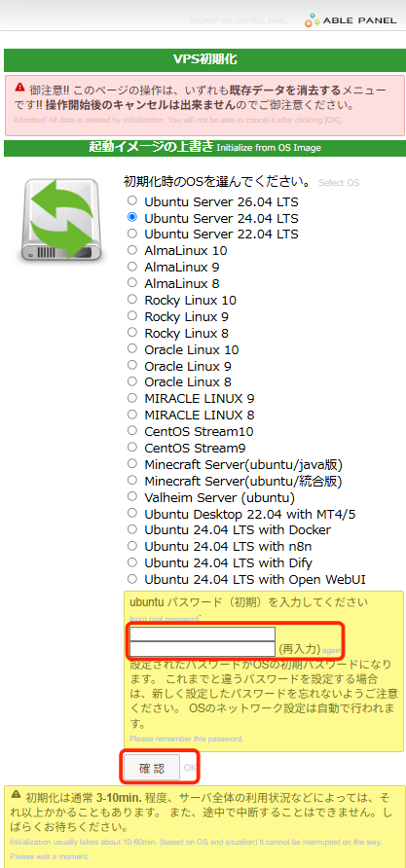The height and width of the screenshot is (868, 406).
Task: Select Ubuntu Server 22.04 LTS option
Action: coord(131,234)
